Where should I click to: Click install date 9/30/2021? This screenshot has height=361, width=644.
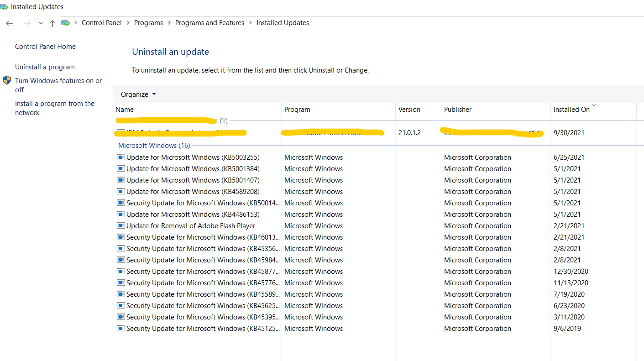pos(569,133)
